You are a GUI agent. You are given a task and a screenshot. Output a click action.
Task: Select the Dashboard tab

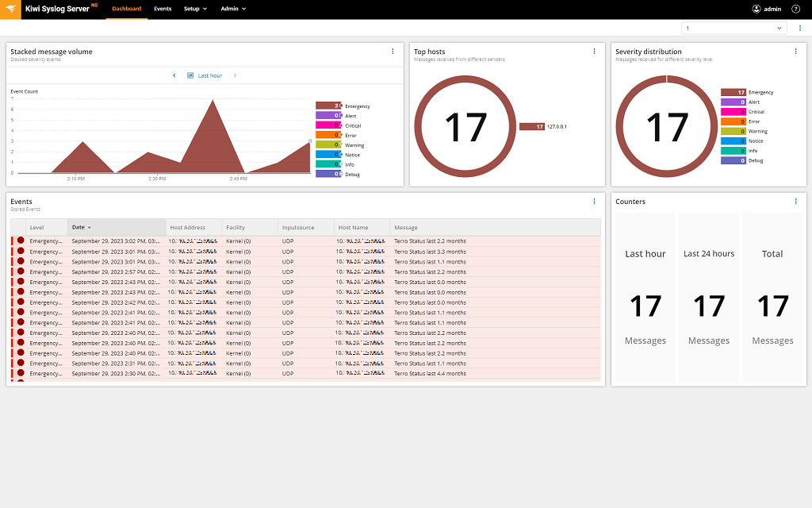(127, 9)
